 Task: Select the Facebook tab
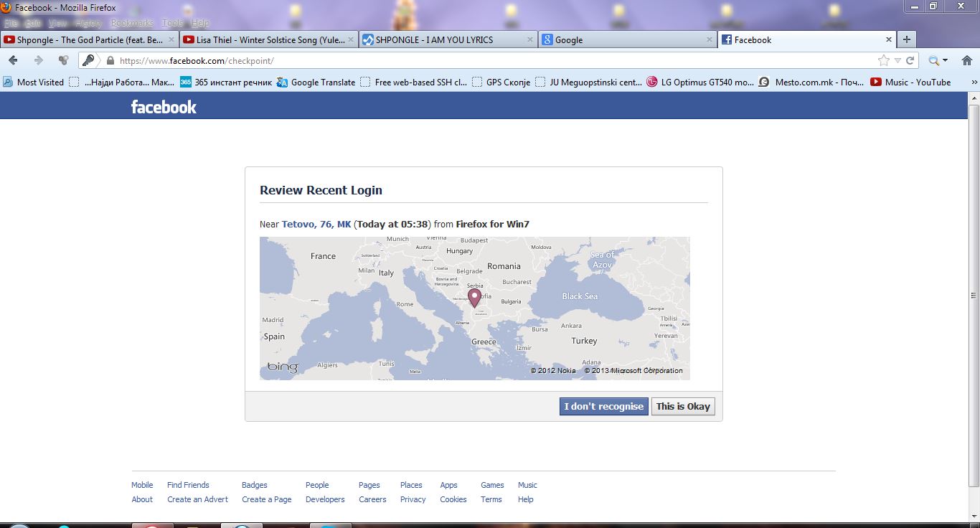click(806, 39)
